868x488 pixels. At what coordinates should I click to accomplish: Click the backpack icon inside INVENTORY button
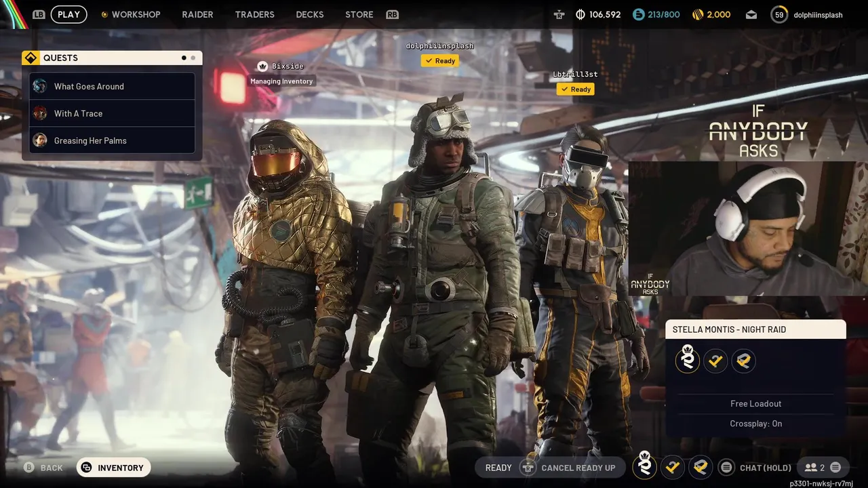click(x=87, y=468)
